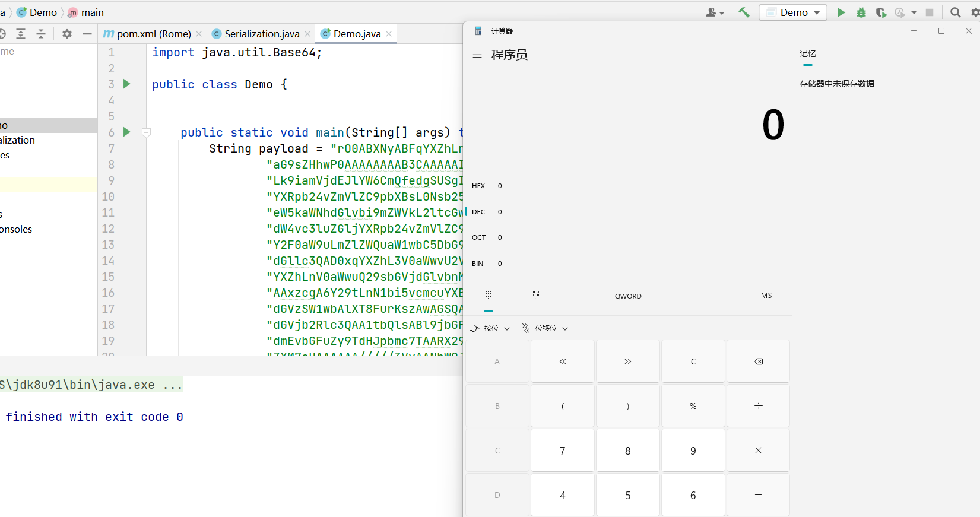The height and width of the screenshot is (517, 980).
Task: Click 'import java.util.Base64;' code line
Action: pyautogui.click(x=237, y=52)
